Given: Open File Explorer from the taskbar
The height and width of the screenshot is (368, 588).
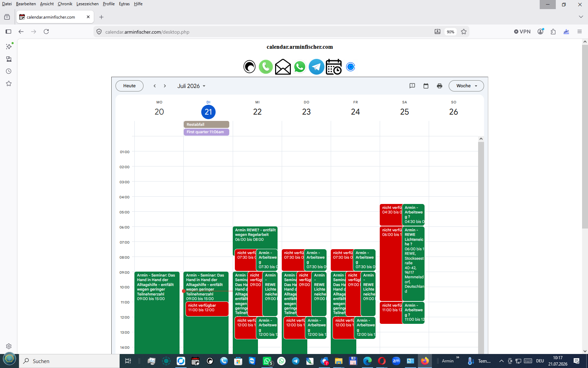Looking at the screenshot, I should click(339, 361).
